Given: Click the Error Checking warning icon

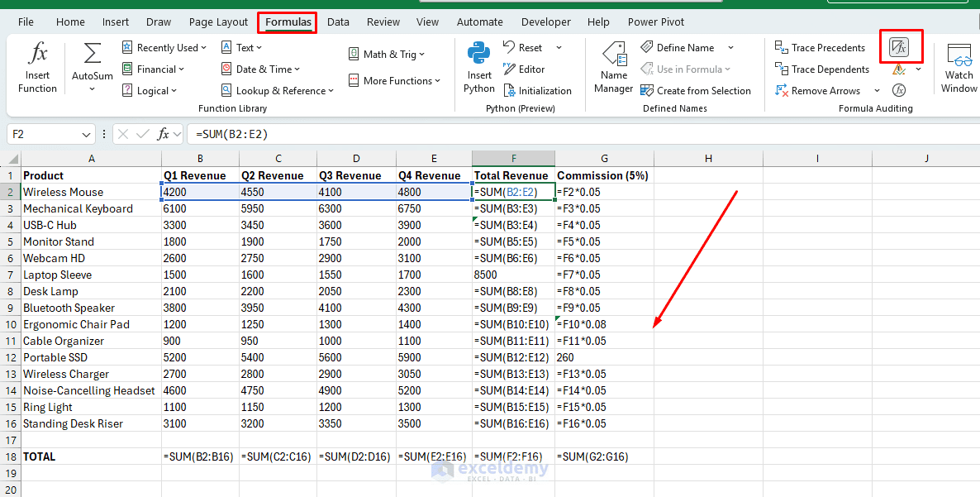Looking at the screenshot, I should (899, 69).
